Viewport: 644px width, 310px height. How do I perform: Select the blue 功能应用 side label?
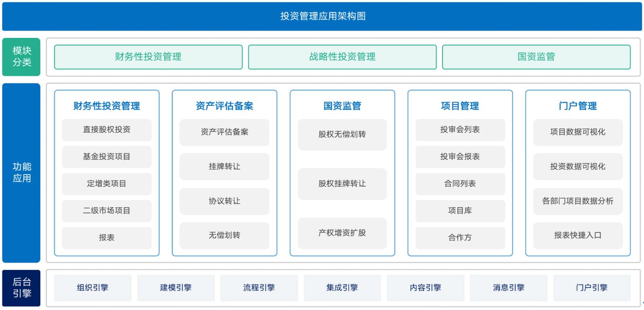(x=21, y=173)
